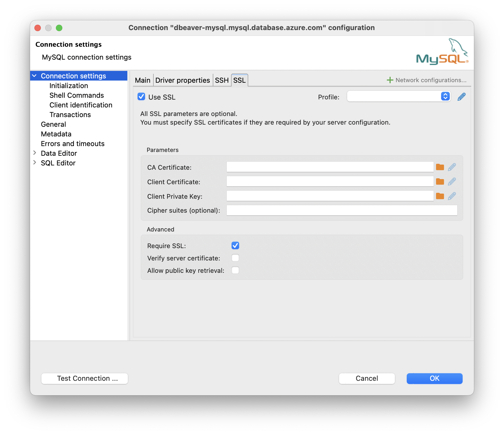This screenshot has width=504, height=435.
Task: Open the Client Private Key folder picker
Action: (440, 196)
